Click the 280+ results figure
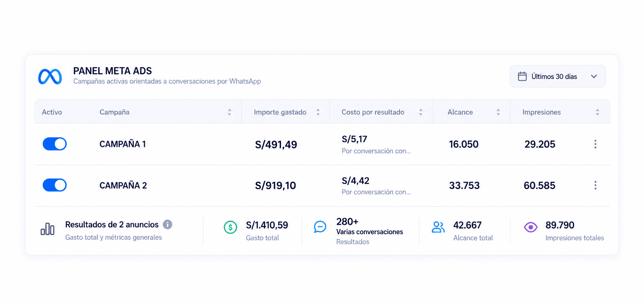The image size is (644, 304). point(347,222)
